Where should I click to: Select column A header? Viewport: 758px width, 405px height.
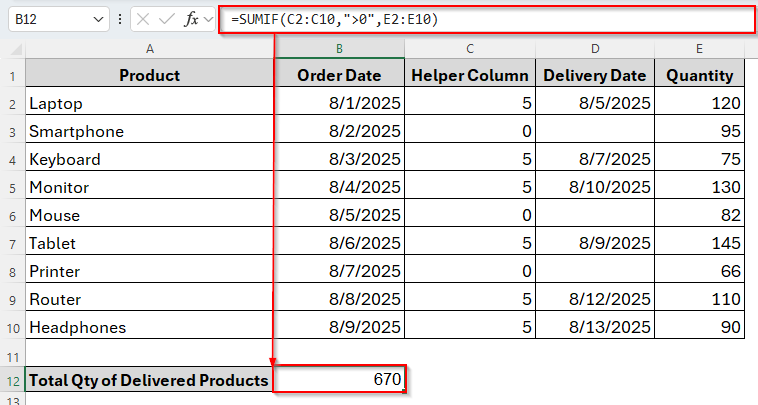click(x=149, y=49)
